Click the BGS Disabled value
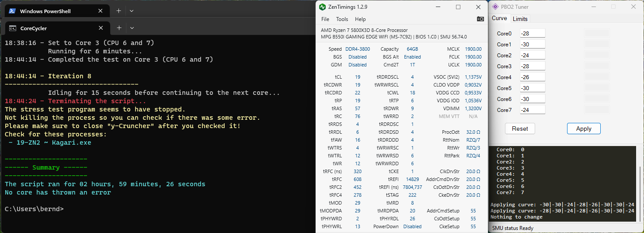 358,57
